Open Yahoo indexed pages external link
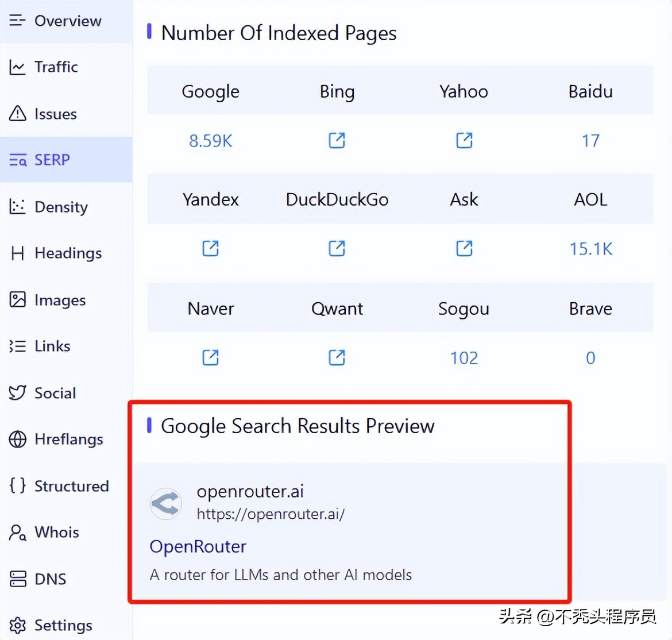The width and height of the screenshot is (672, 640). [x=464, y=140]
